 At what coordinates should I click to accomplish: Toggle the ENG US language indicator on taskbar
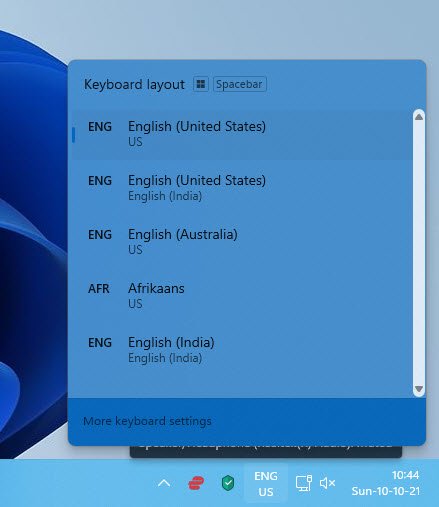[x=266, y=484]
